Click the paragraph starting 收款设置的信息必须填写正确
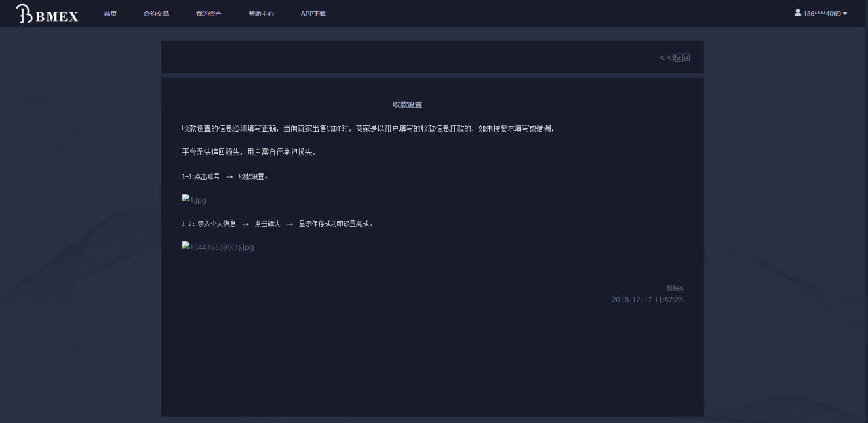Screen dimensions: 868x423 [369, 129]
